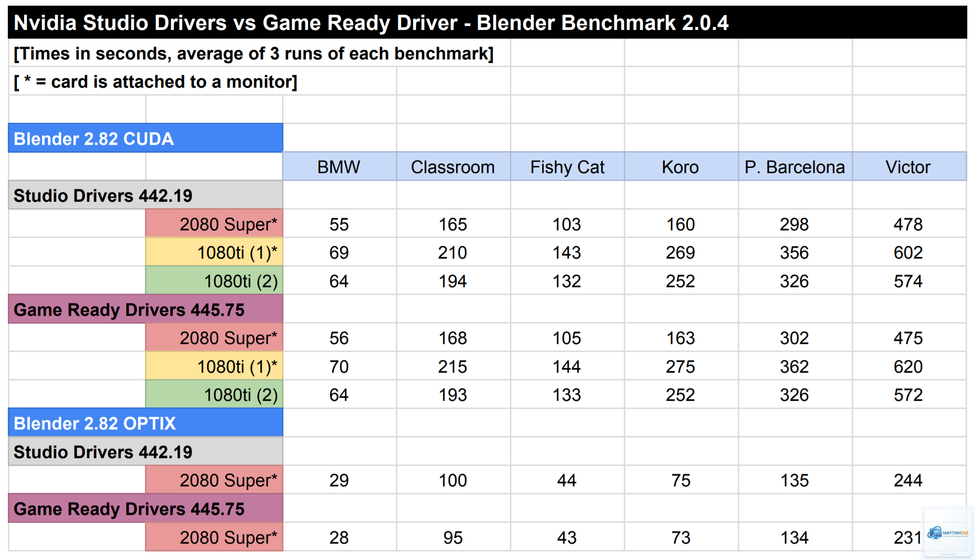Select the Classroom column header
This screenshot has height=560, width=975.
click(x=453, y=167)
